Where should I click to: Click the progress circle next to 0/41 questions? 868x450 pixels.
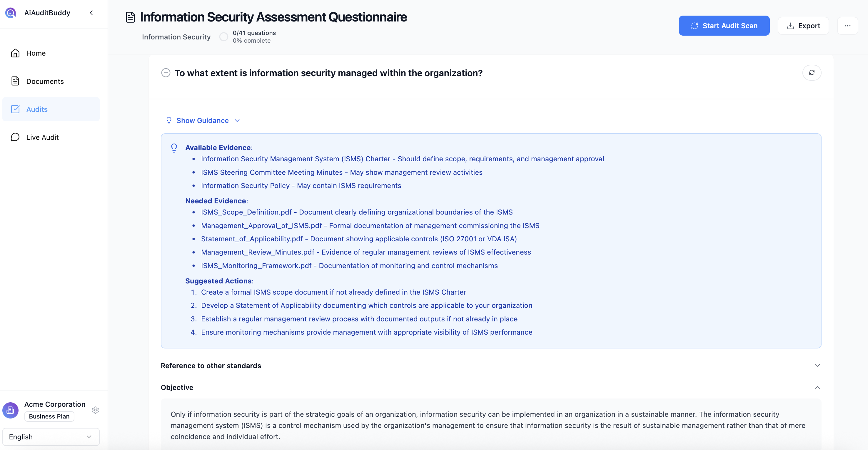[223, 37]
